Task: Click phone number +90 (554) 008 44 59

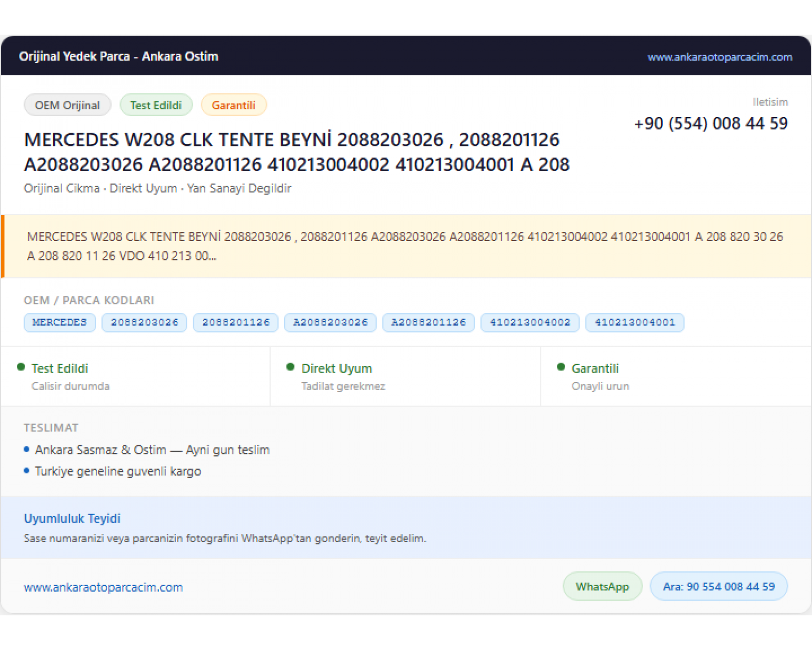Action: (x=711, y=123)
